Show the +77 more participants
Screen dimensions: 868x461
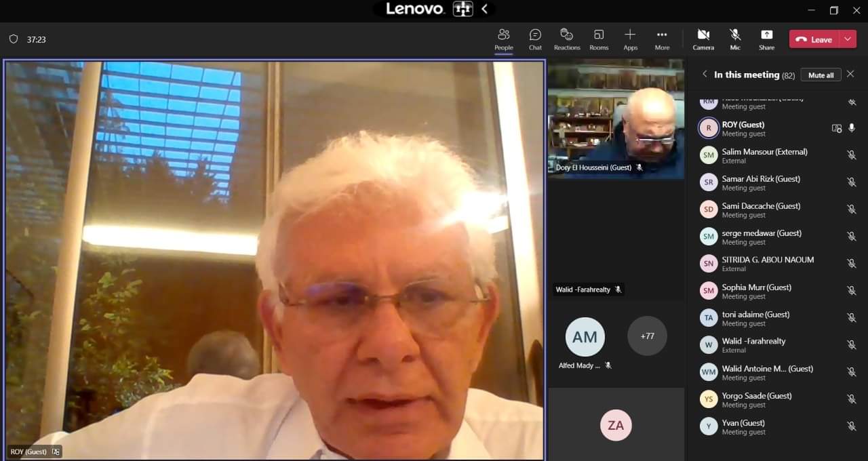647,336
